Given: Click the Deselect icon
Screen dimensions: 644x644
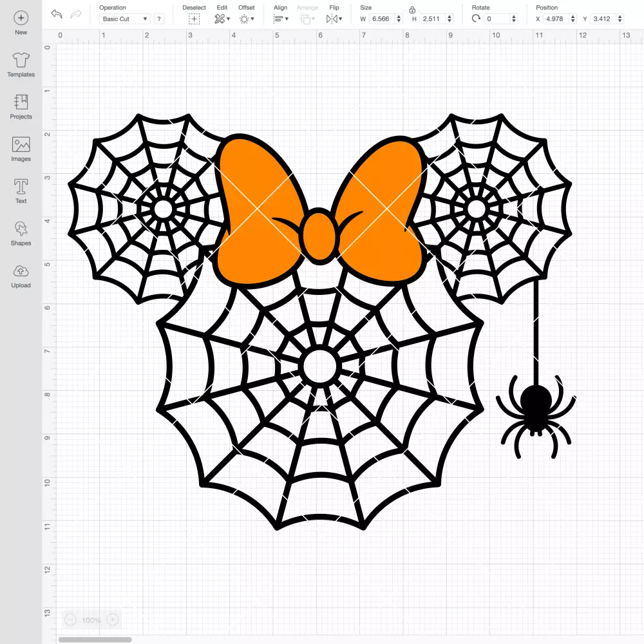Looking at the screenshot, I should (x=194, y=19).
